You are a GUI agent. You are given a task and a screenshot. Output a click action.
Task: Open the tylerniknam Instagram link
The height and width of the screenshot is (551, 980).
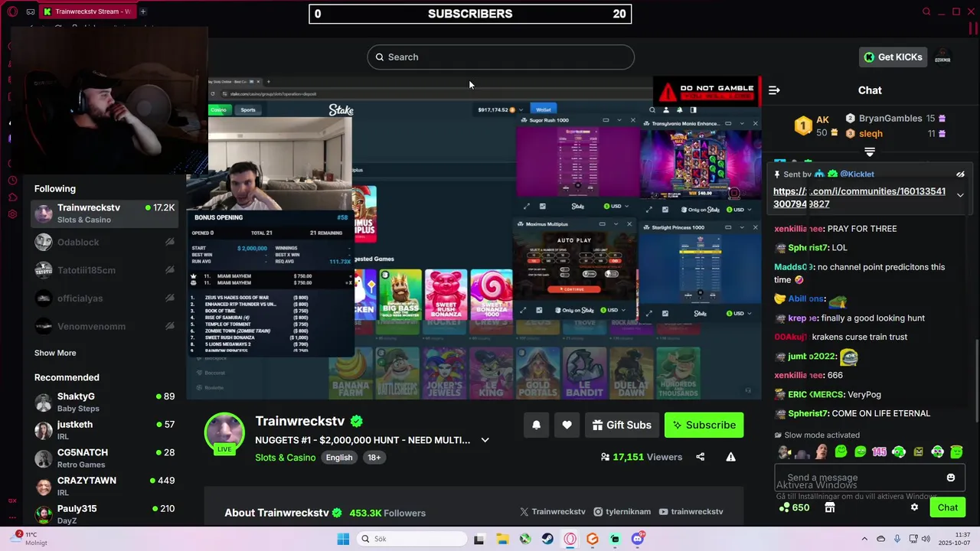point(622,512)
